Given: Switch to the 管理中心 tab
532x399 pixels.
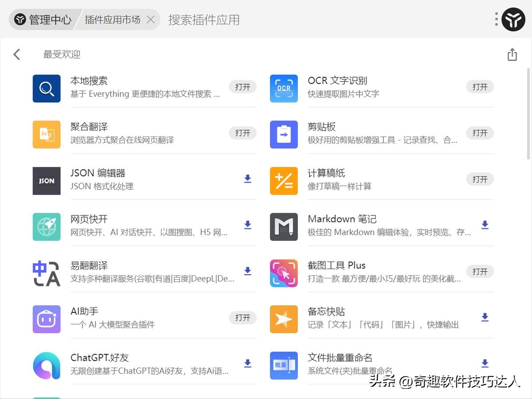Looking at the screenshot, I should click(43, 20).
